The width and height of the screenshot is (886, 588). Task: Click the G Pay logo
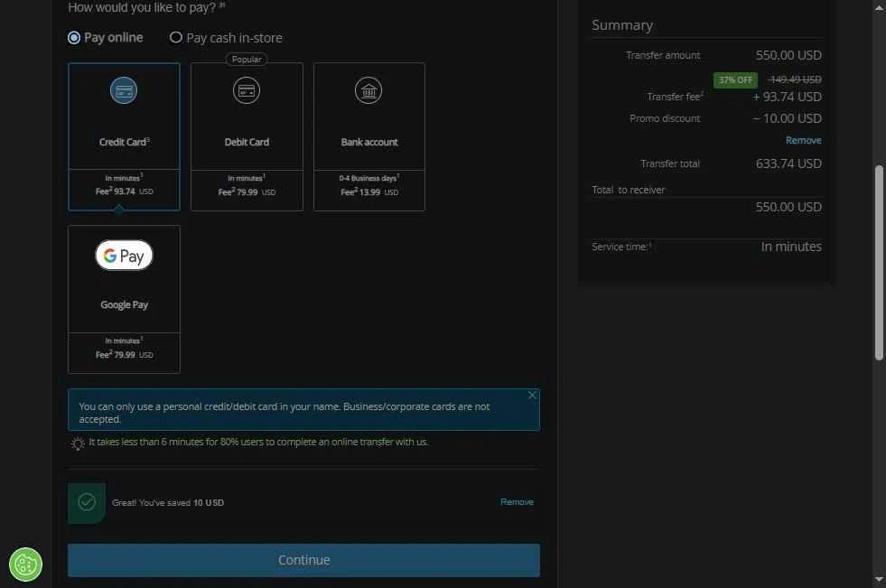point(125,256)
